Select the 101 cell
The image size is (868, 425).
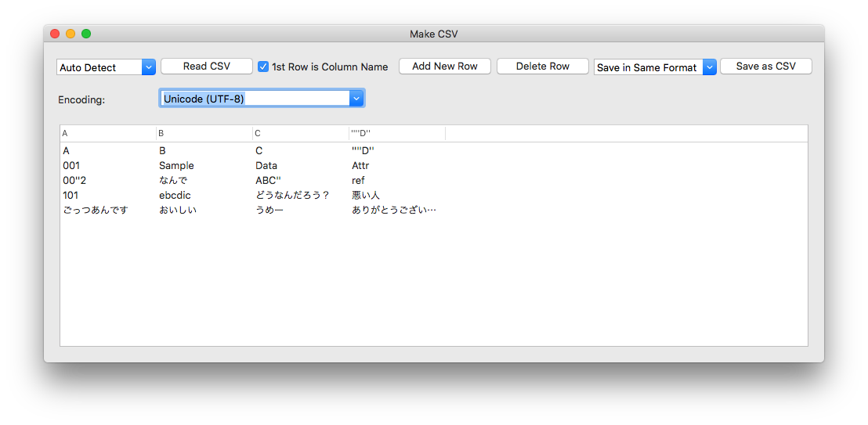tap(71, 196)
